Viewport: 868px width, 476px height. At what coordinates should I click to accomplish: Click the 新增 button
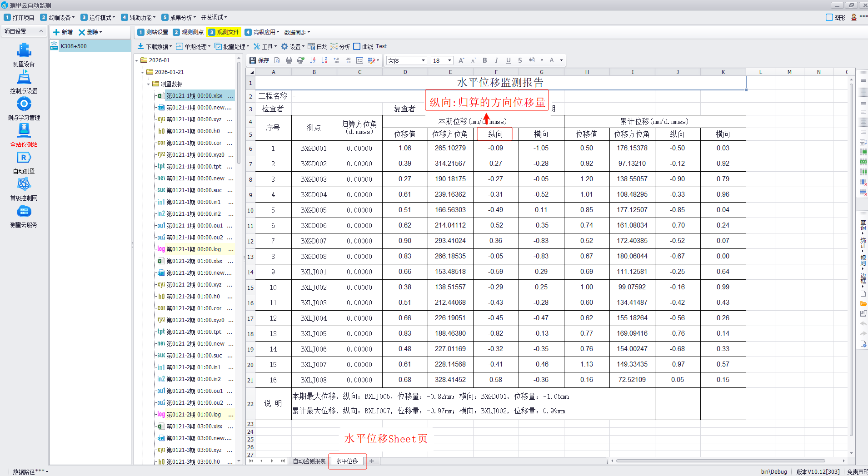[x=63, y=32]
